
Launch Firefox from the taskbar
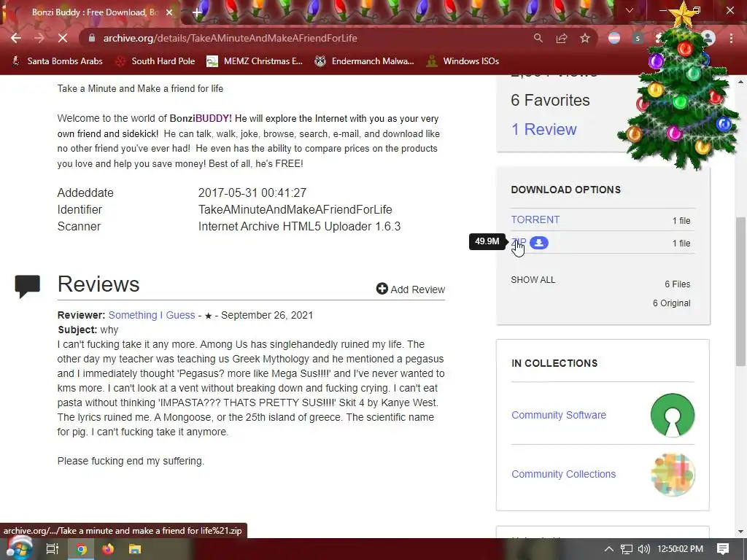click(108, 549)
